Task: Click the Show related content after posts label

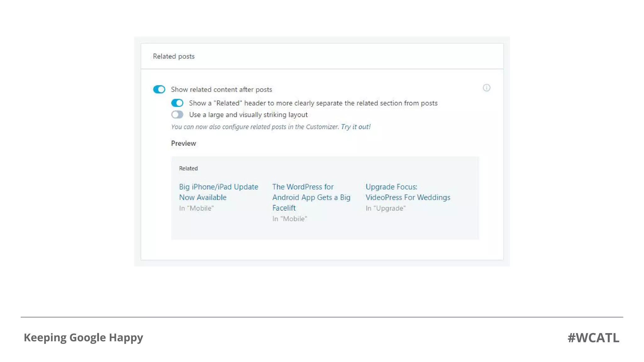Action: [x=221, y=90]
